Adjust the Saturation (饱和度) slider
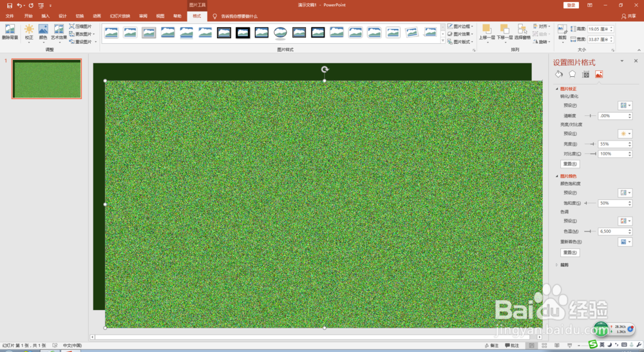Image resolution: width=644 pixels, height=352 pixels. point(590,203)
